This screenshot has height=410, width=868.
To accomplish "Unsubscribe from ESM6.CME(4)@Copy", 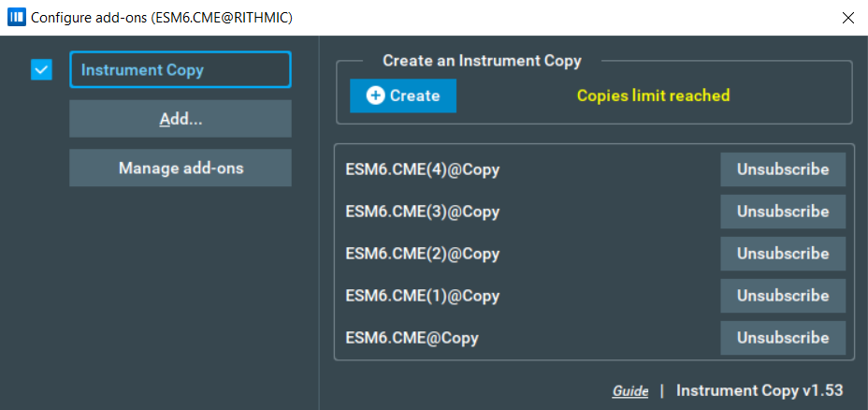I will pos(783,169).
